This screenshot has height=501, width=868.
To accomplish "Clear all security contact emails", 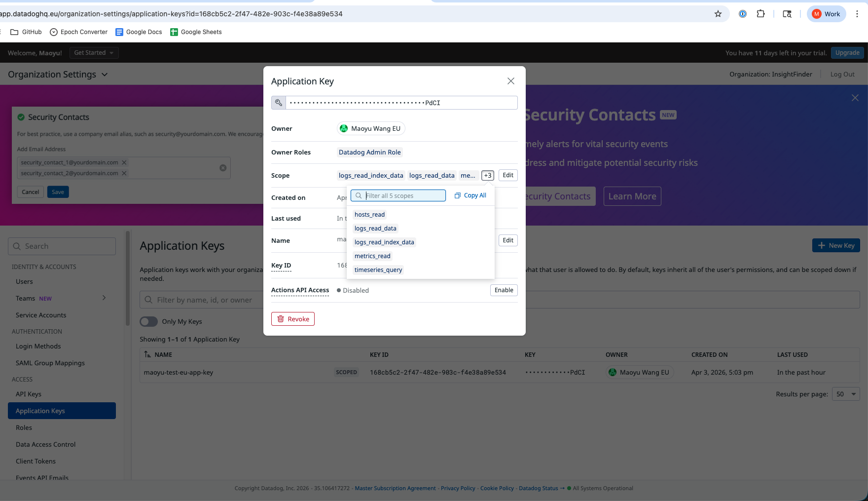I will click(223, 168).
